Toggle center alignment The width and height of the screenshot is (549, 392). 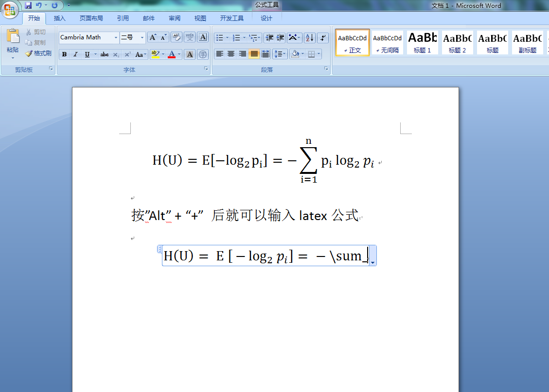pos(231,54)
